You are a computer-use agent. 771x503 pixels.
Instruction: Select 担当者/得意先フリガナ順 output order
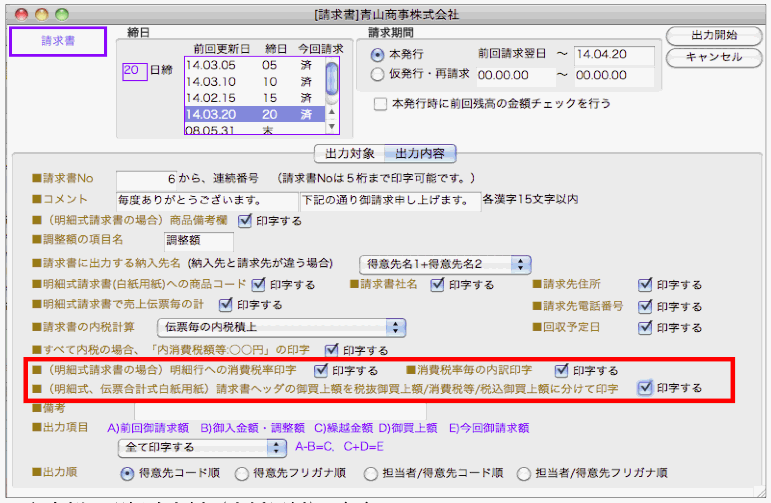coord(524,473)
